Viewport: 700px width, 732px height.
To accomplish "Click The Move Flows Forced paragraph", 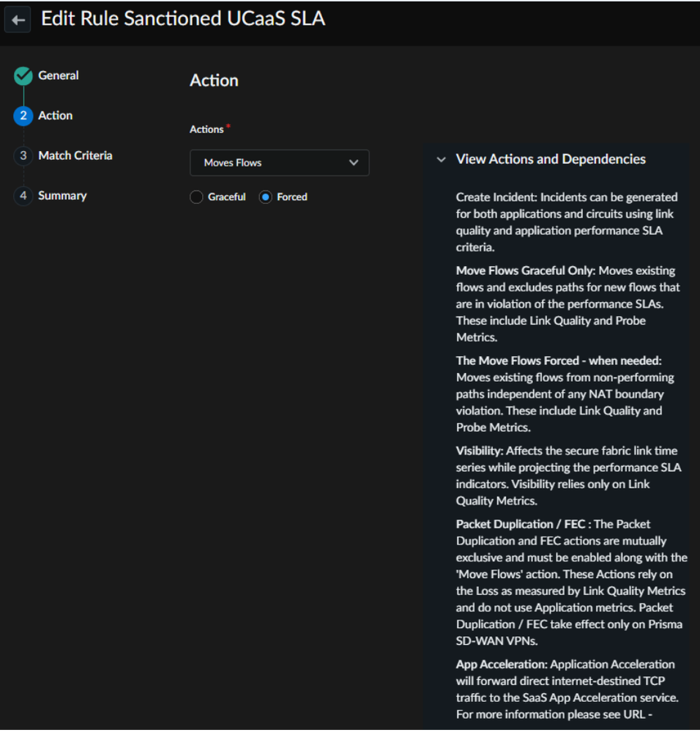I will [565, 394].
